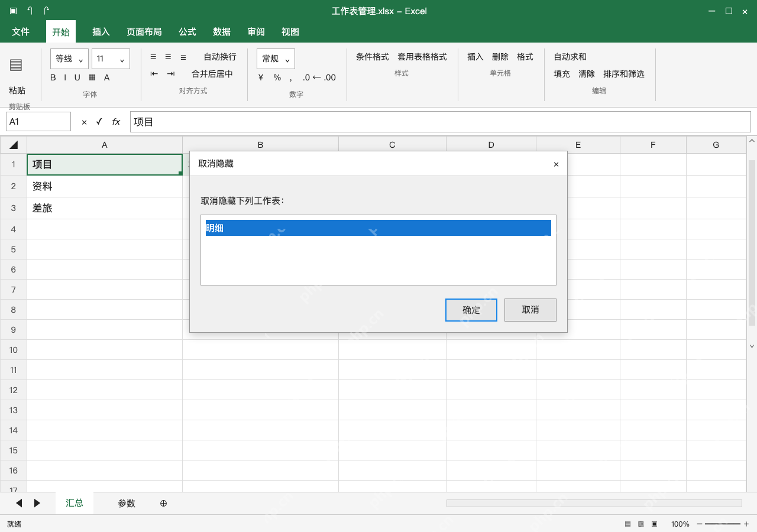757x532 pixels.
Task: Cancel formula entry with X icon
Action: [84, 122]
